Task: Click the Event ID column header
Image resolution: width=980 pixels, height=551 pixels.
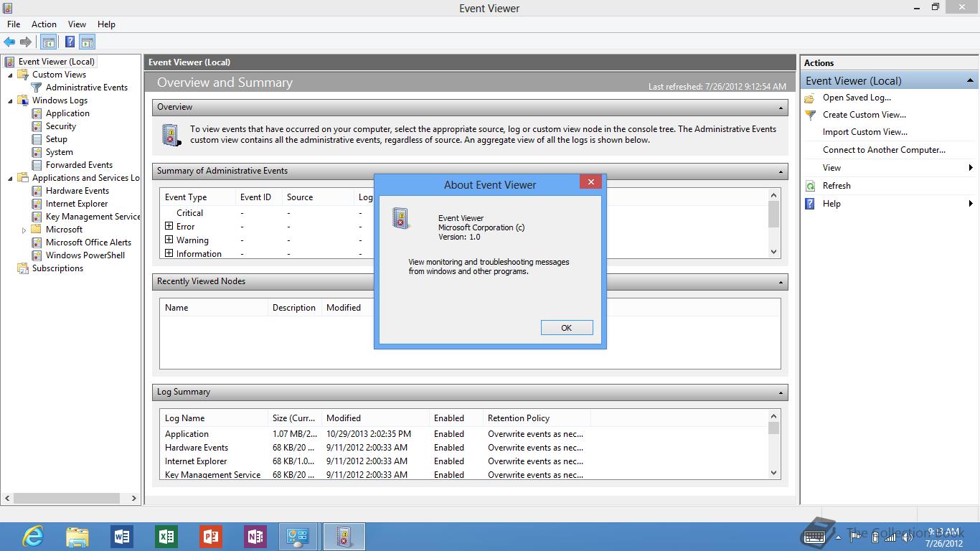Action: tap(258, 197)
